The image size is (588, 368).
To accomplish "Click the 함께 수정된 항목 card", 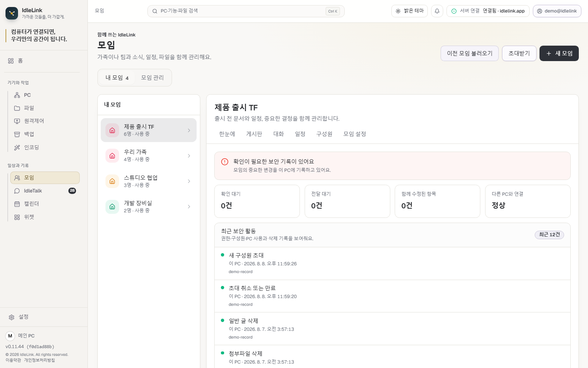I will (x=437, y=201).
